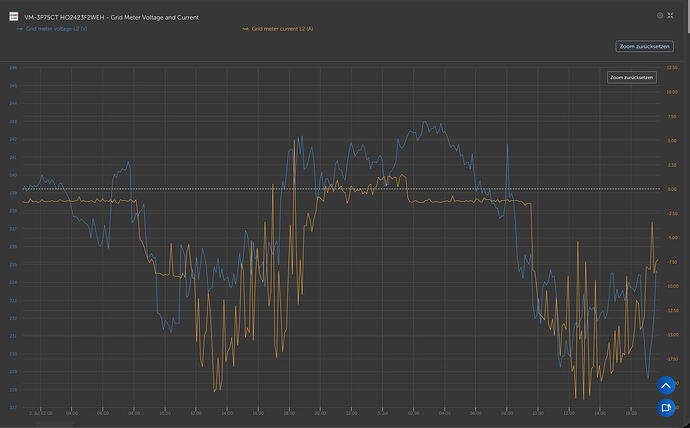Select the 3. Jul label on time axis

(x=382, y=413)
